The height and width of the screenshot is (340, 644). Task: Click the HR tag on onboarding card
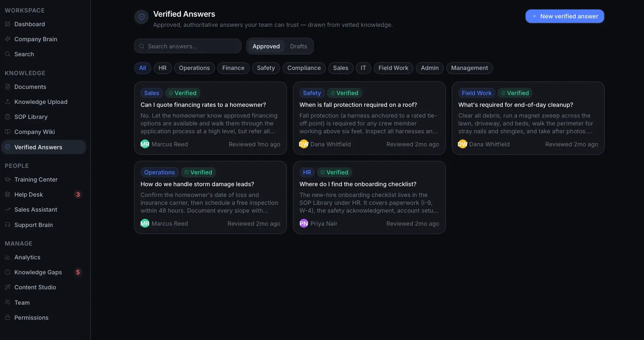tap(307, 173)
